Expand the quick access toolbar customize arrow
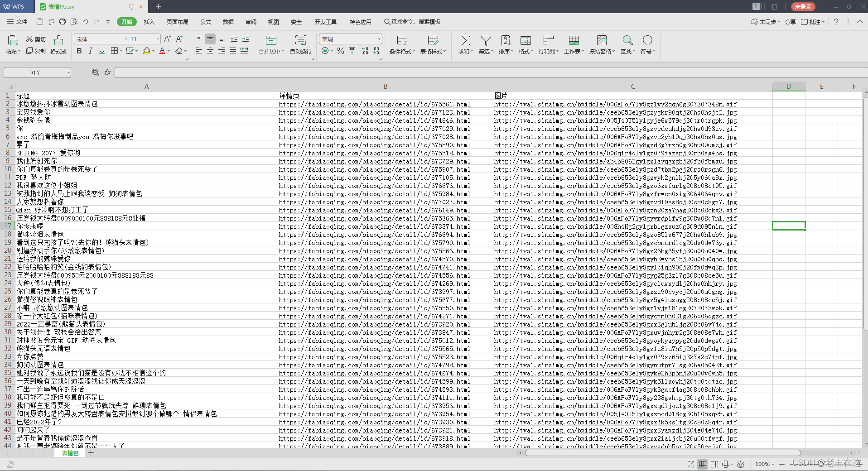The height and width of the screenshot is (471, 868). click(x=108, y=22)
